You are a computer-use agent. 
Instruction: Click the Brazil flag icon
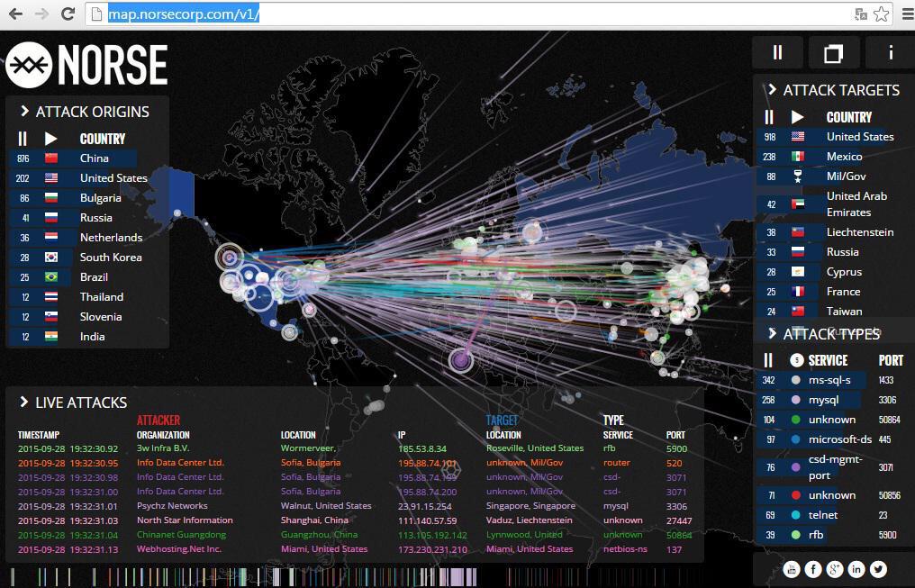[51, 277]
